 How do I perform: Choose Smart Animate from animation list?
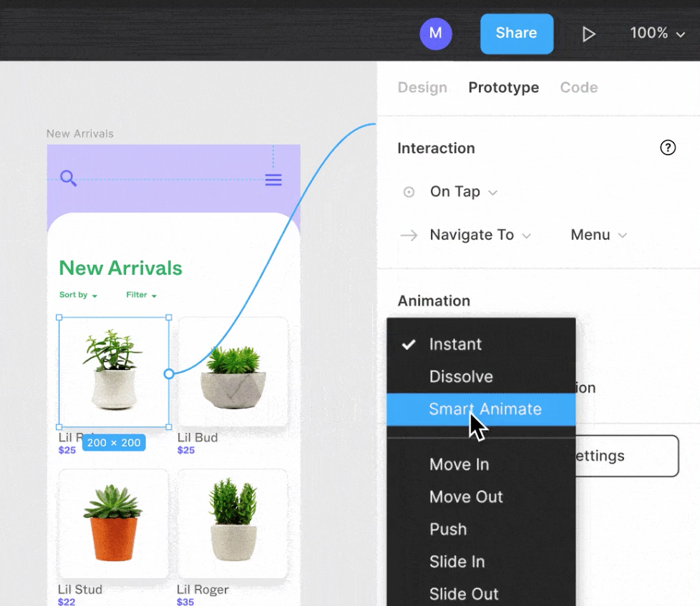[485, 409]
